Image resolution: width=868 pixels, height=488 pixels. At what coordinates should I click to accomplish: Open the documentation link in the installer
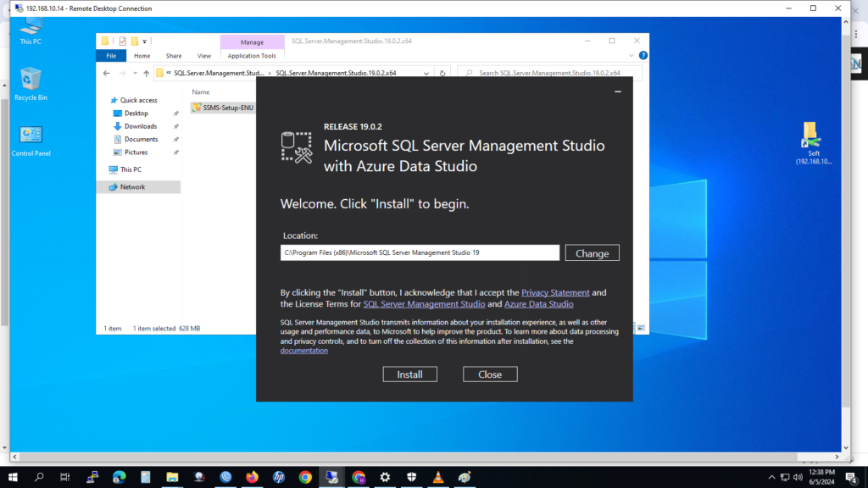304,351
